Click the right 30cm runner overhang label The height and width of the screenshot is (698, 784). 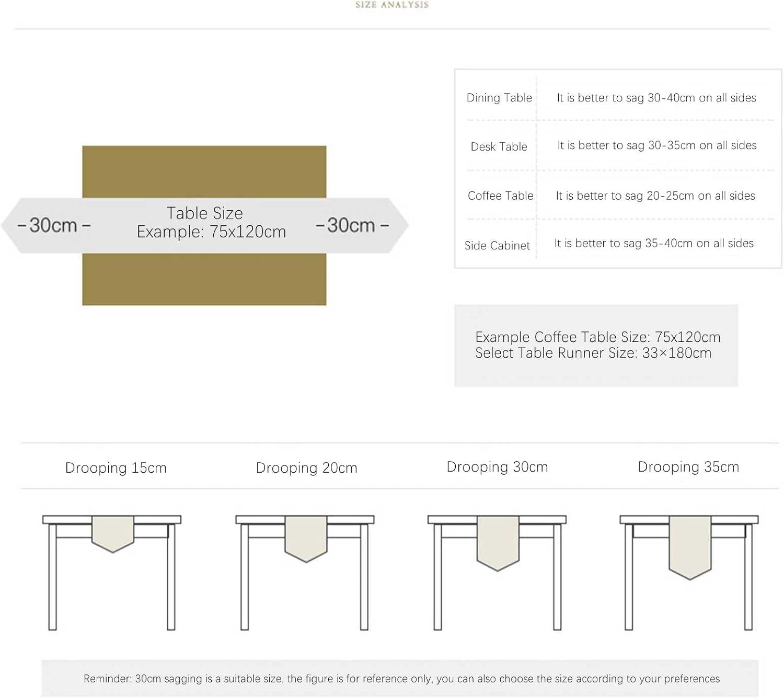pos(352,225)
